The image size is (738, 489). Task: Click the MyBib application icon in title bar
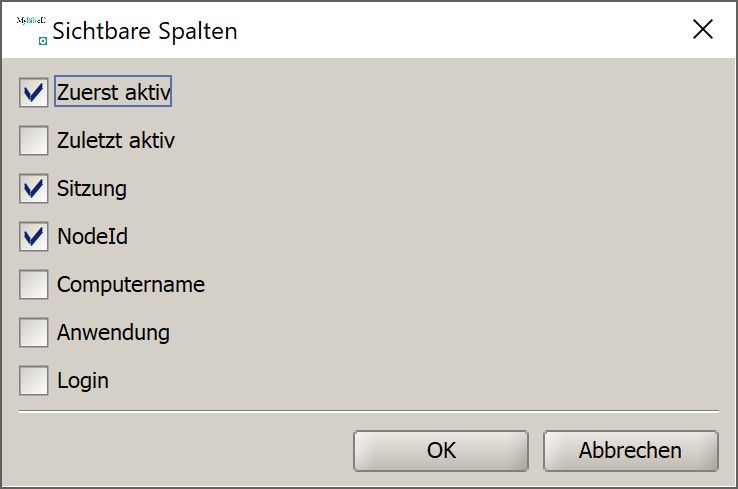[x=32, y=30]
